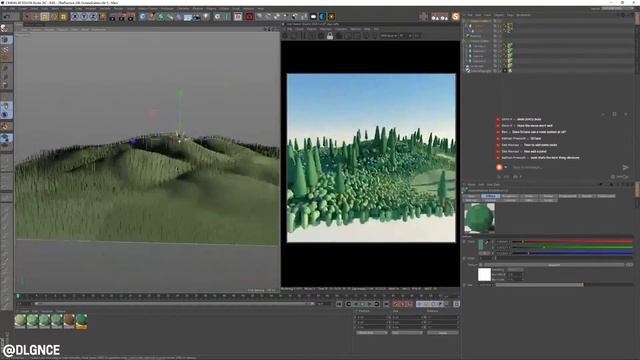Add a light bulb object from toolbar
Screen dimensions: 640x360
[206, 17]
